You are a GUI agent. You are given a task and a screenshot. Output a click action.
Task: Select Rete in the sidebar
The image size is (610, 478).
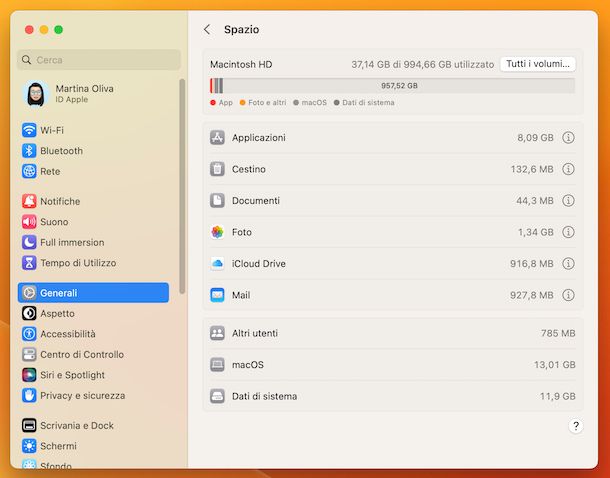coord(93,172)
